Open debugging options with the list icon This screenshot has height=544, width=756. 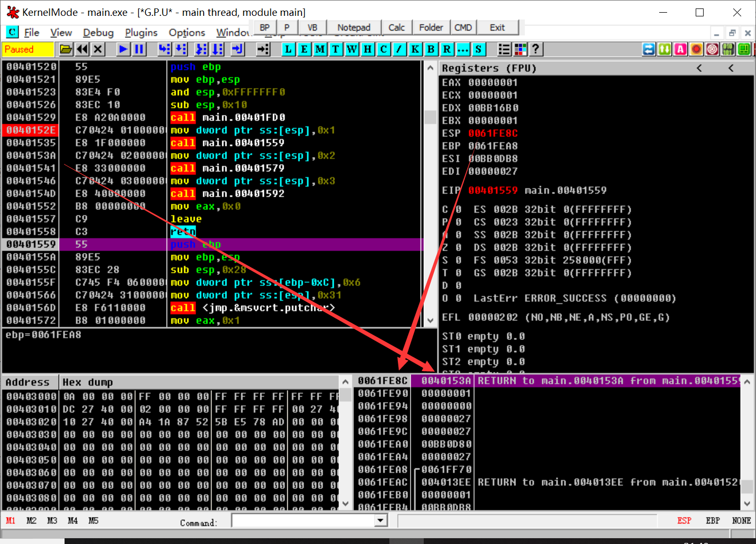pyautogui.click(x=504, y=49)
